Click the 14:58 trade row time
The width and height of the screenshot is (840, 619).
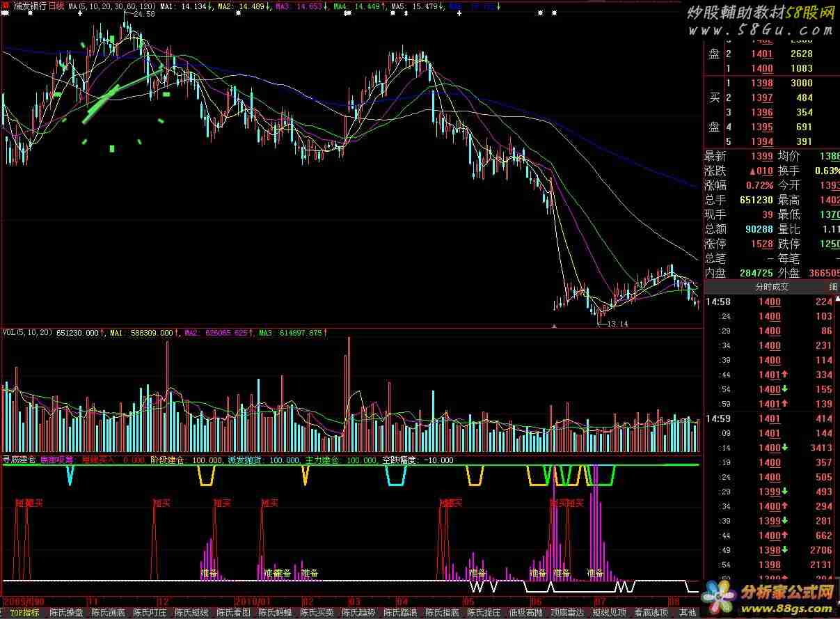point(718,301)
